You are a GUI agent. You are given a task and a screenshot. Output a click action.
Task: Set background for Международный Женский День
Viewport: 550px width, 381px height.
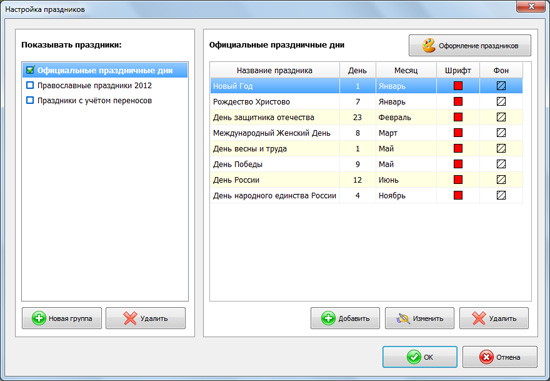click(x=501, y=133)
